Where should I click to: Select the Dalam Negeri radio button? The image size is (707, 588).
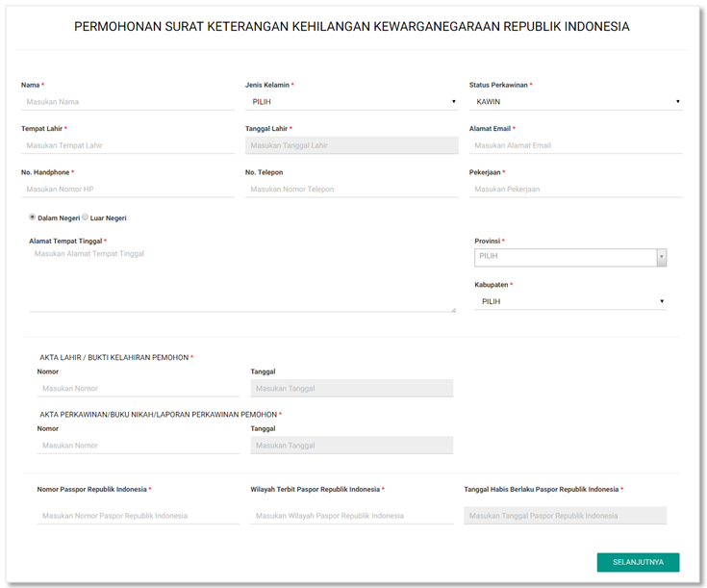pyautogui.click(x=33, y=217)
